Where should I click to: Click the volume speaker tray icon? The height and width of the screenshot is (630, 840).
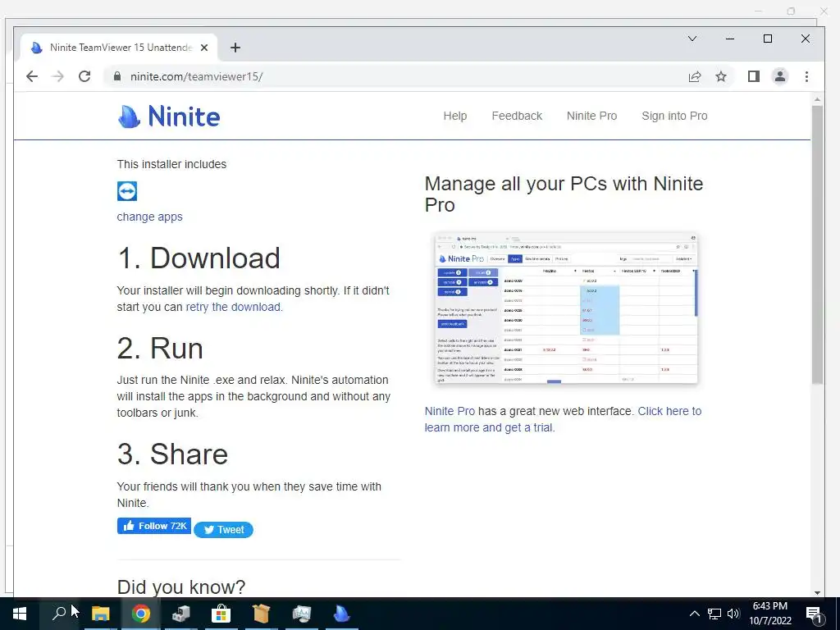pyautogui.click(x=733, y=614)
